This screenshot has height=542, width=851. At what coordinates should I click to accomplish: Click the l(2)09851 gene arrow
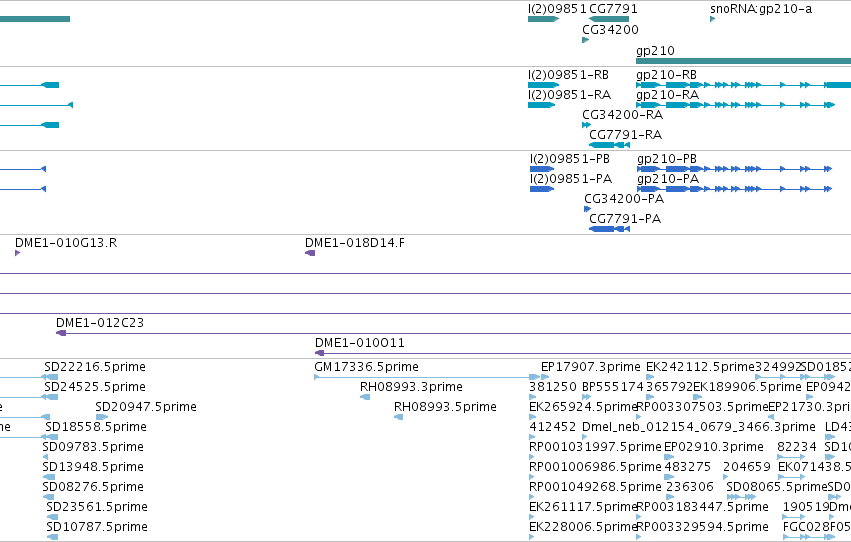pos(543,19)
